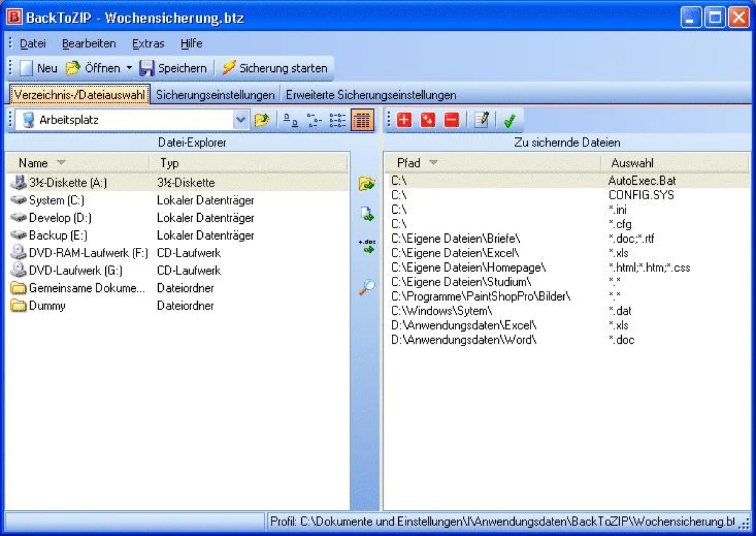The height and width of the screenshot is (536, 756).
Task: Toggle the detail list view icon
Action: (x=362, y=120)
